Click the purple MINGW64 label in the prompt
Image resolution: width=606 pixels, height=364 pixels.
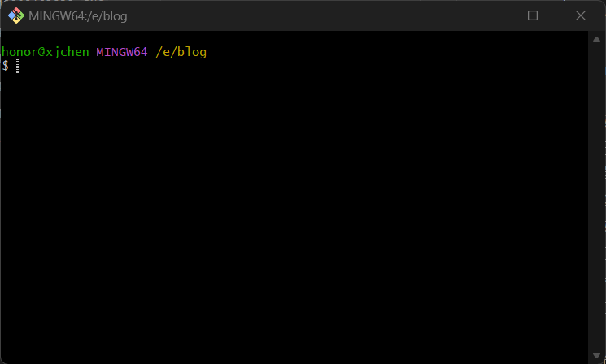coord(122,52)
